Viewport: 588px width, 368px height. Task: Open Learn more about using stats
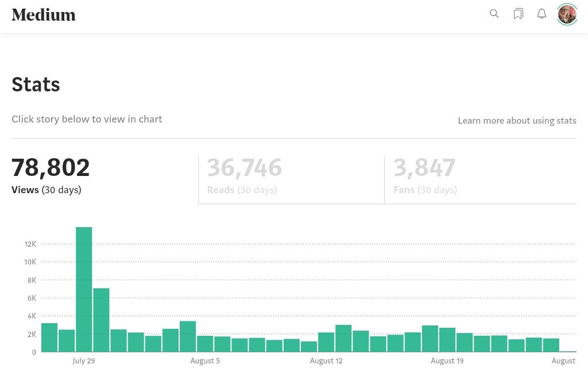tap(517, 121)
